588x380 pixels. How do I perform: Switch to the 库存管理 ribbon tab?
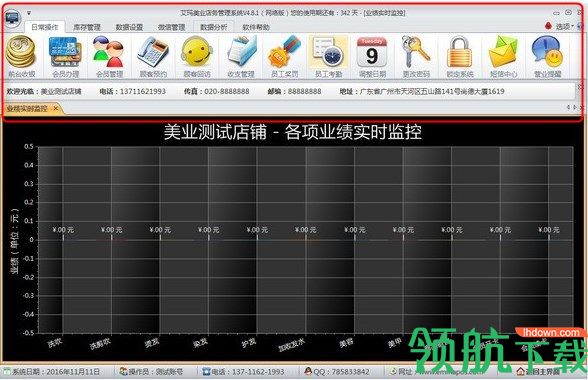pyautogui.click(x=87, y=27)
